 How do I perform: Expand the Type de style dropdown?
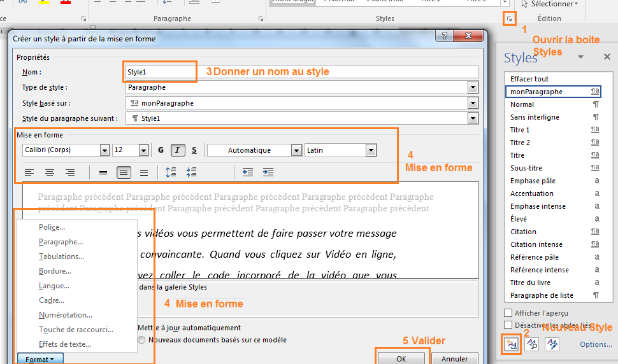(473, 87)
